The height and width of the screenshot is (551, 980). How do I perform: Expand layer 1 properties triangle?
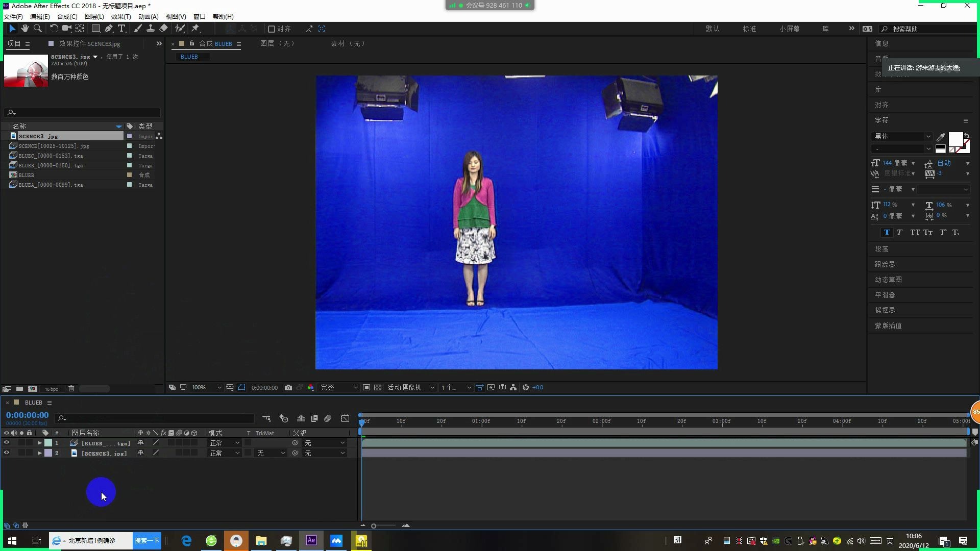click(39, 443)
